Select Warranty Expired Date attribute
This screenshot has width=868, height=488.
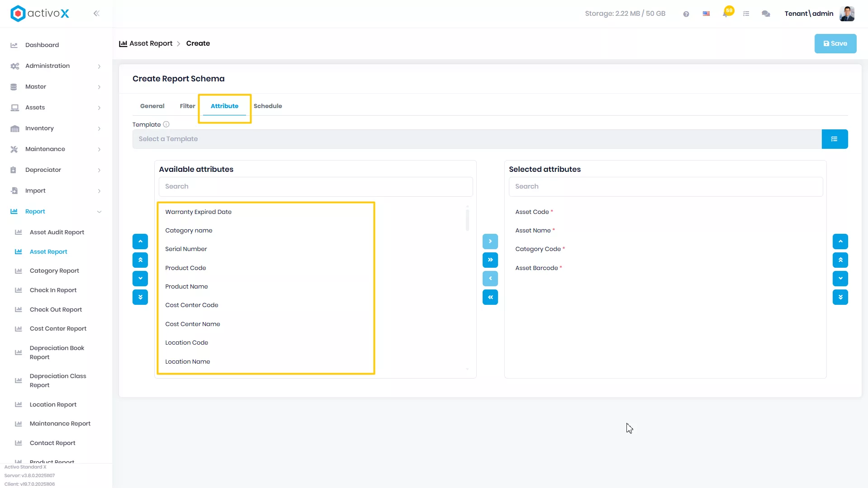coord(198,212)
